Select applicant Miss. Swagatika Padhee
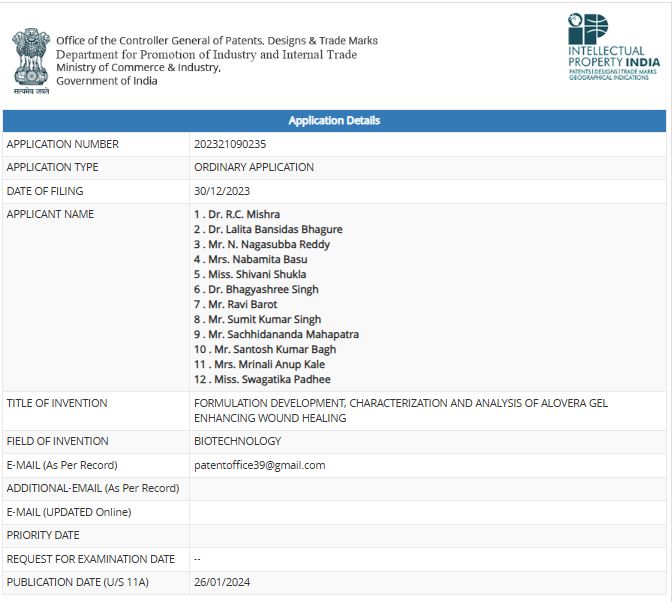This screenshot has width=672, height=602. click(262, 379)
